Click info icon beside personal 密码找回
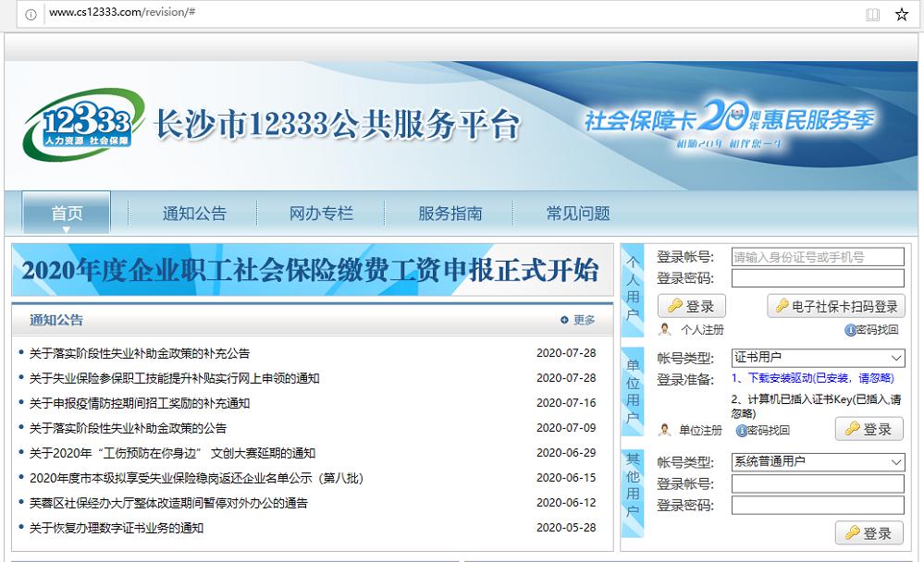The image size is (924, 562). click(x=849, y=330)
